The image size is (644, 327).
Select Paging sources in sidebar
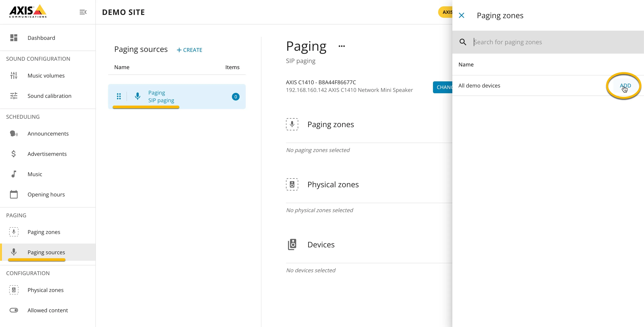46,252
